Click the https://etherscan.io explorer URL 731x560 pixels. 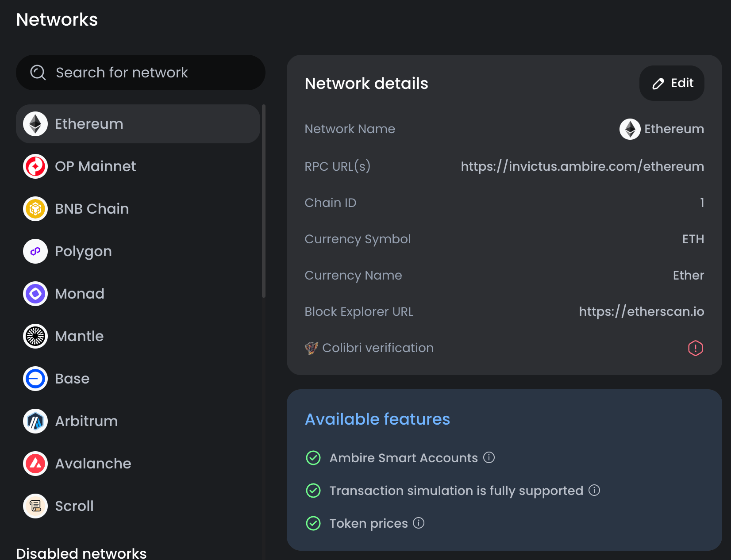(642, 311)
